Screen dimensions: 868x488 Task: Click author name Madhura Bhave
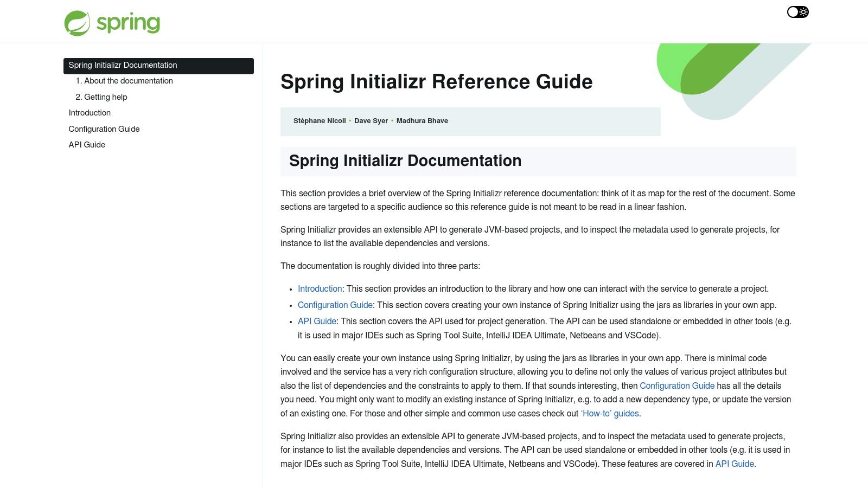422,120
